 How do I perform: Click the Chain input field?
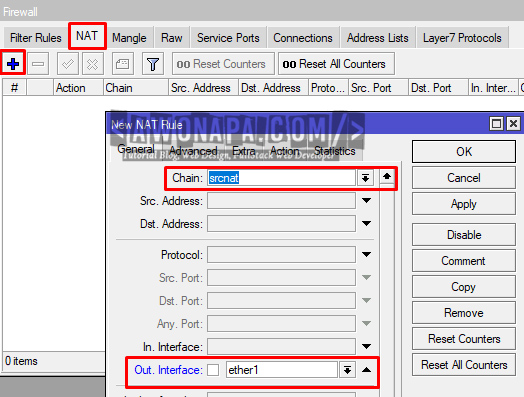pos(281,178)
